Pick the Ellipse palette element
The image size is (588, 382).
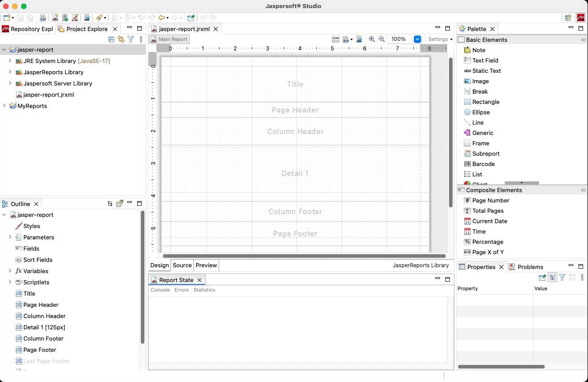476,112
